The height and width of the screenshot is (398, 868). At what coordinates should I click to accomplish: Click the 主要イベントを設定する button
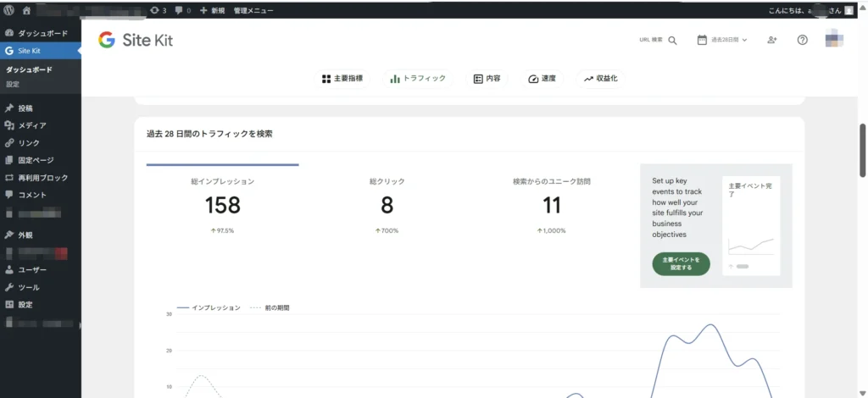click(681, 263)
